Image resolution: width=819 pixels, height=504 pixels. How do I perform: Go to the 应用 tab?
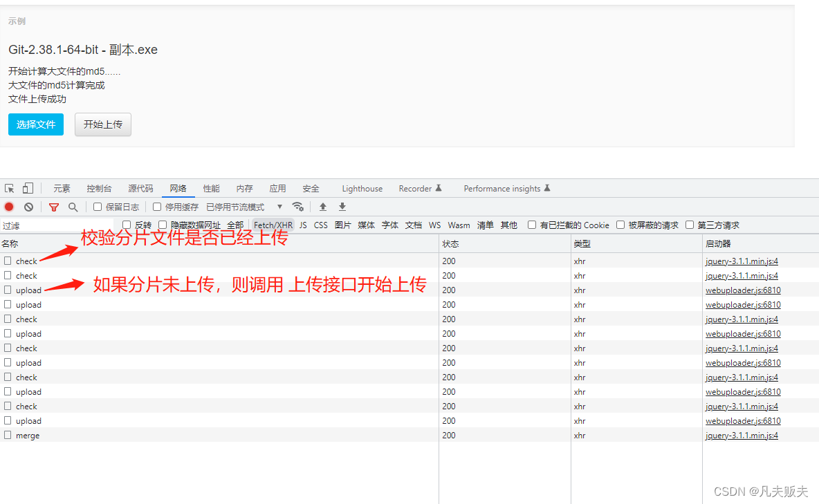point(277,189)
